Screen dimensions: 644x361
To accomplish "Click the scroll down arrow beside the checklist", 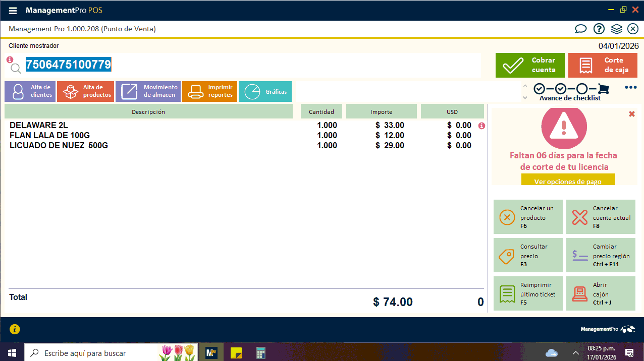I will [525, 97].
